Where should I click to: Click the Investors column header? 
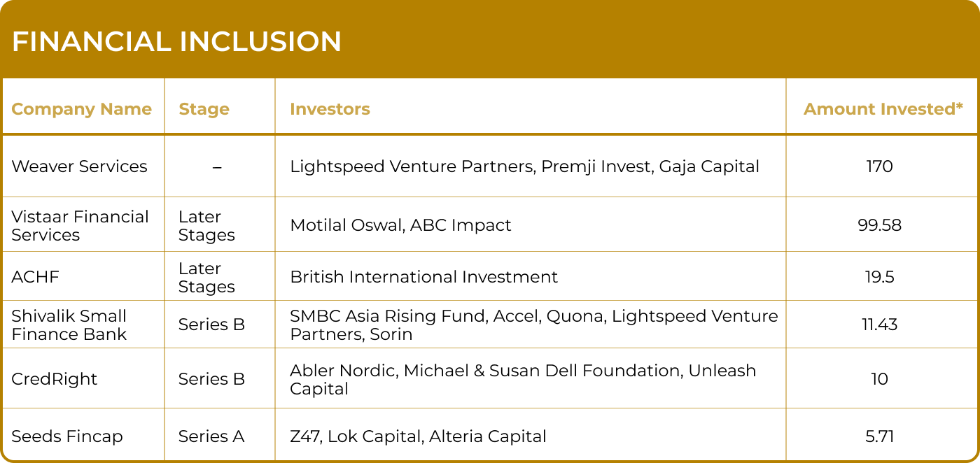click(x=330, y=109)
